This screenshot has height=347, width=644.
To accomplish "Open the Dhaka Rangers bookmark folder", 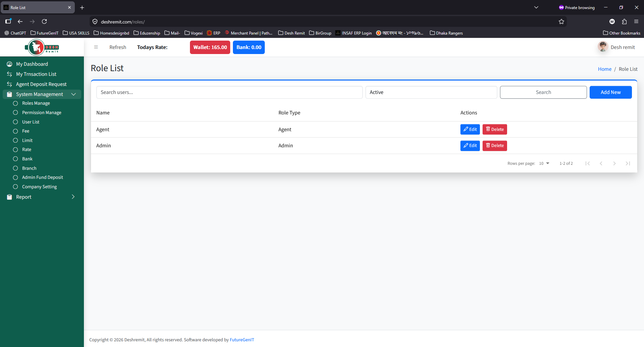I will pyautogui.click(x=446, y=33).
